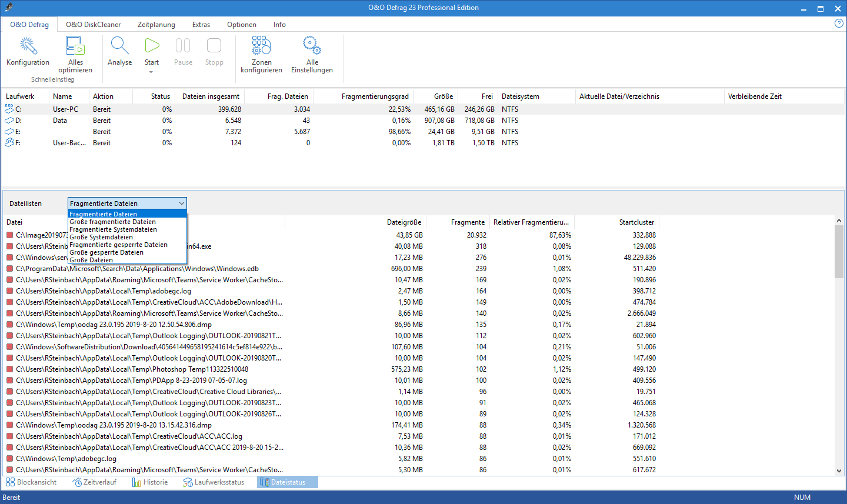Click the 22,53% fragmentation value

pyautogui.click(x=399, y=109)
